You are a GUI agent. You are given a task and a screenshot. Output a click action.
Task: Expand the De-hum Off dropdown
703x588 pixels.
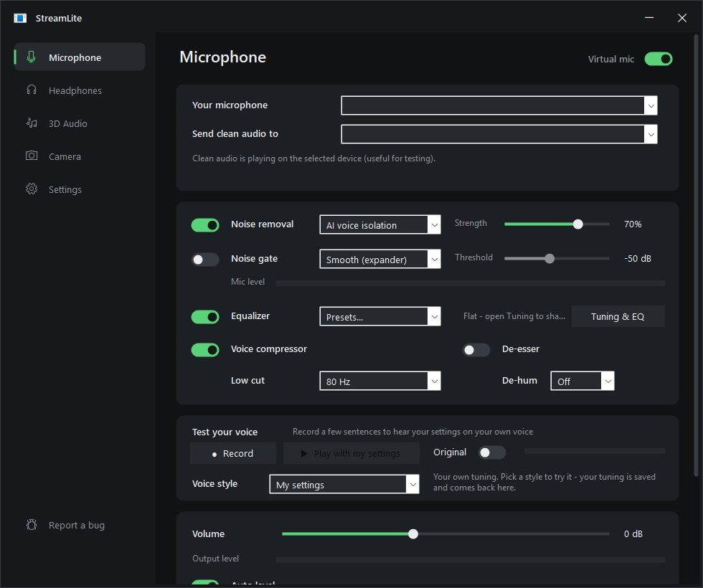coord(582,381)
